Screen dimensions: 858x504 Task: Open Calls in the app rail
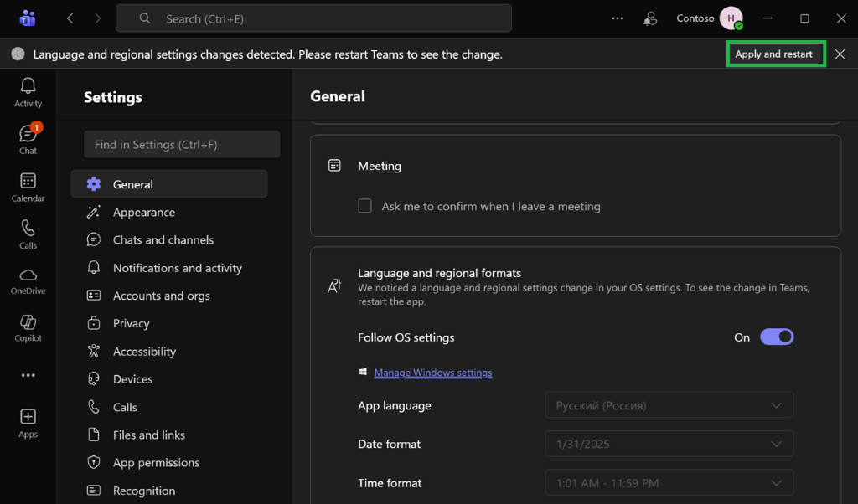pos(28,234)
